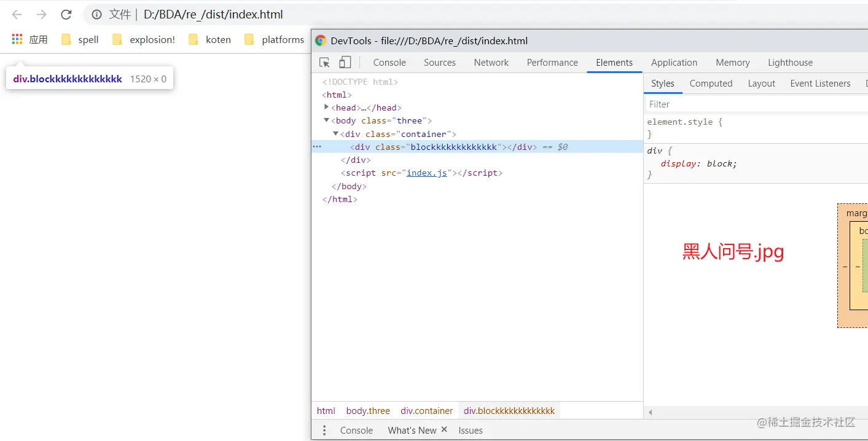Screen dimensions: 868x441
Task: Select the What's New drawer tab
Action: tap(412, 430)
